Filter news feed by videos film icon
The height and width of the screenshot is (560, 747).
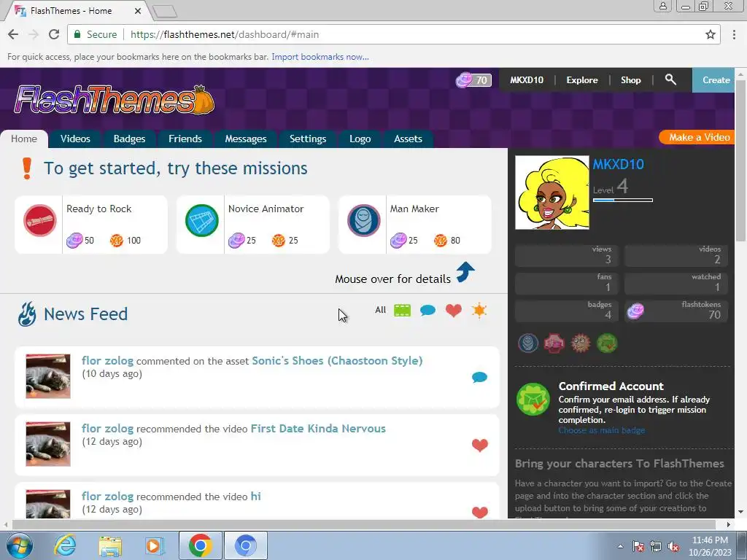pyautogui.click(x=403, y=311)
